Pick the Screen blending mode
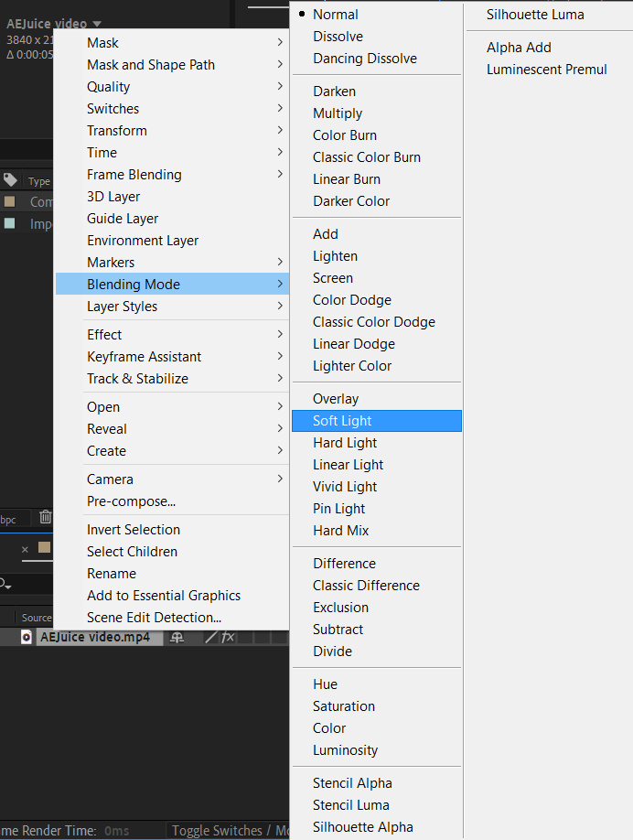 (333, 278)
